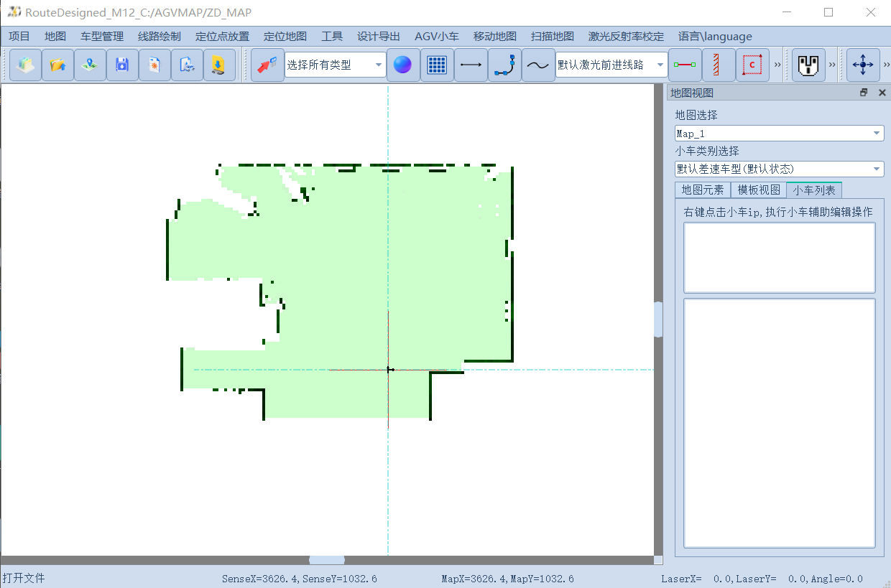The width and height of the screenshot is (891, 588).
Task: Open the 移动地图 menu
Action: point(495,37)
